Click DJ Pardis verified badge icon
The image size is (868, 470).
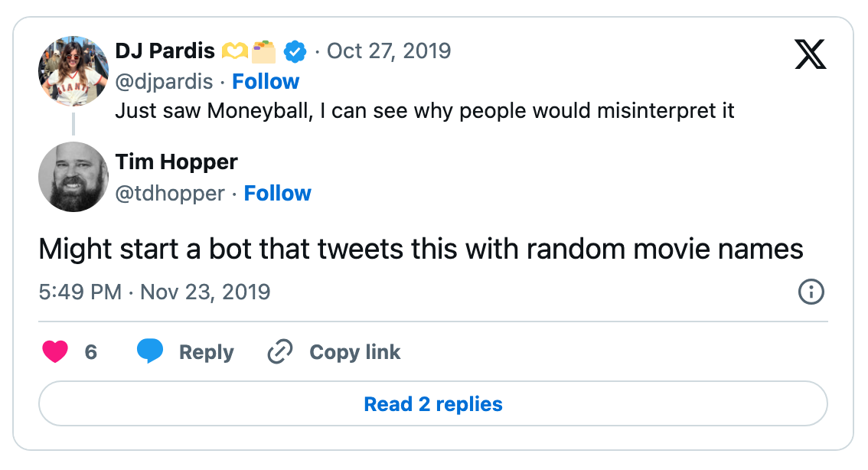295,51
